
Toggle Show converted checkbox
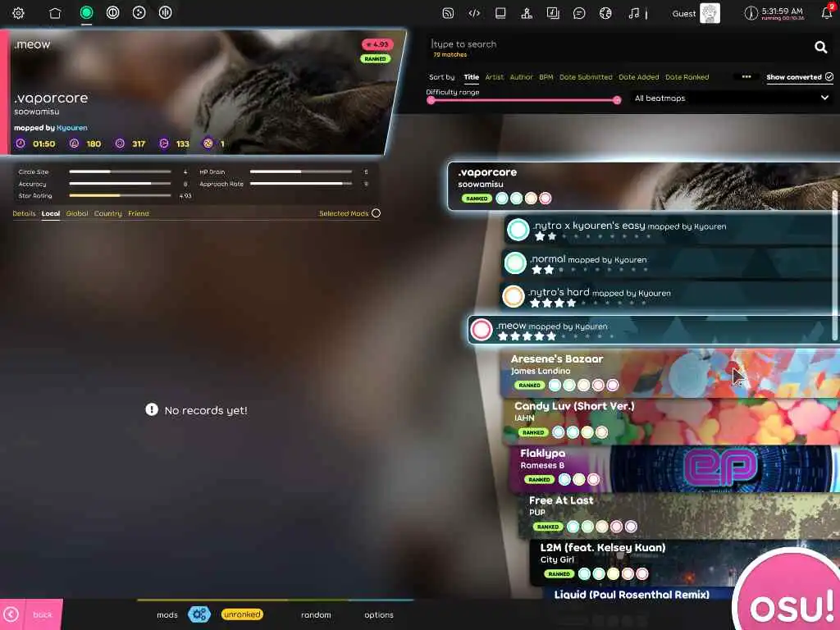coord(829,76)
